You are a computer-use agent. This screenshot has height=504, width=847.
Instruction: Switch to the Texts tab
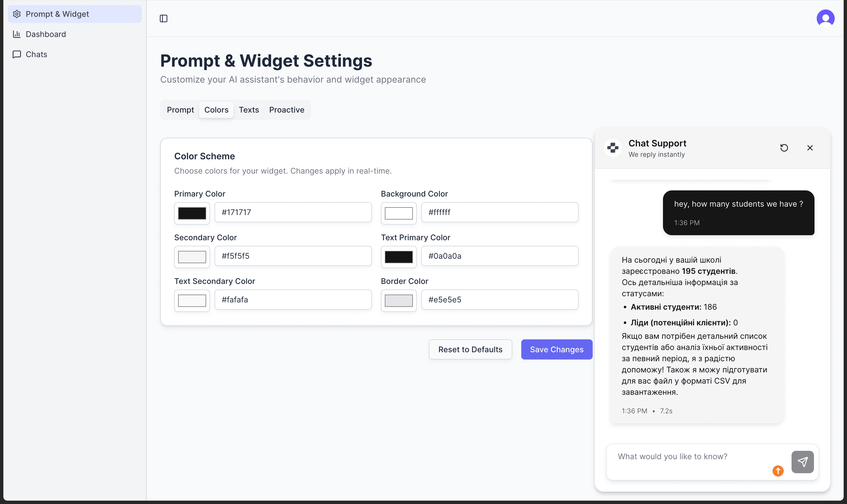click(x=249, y=110)
